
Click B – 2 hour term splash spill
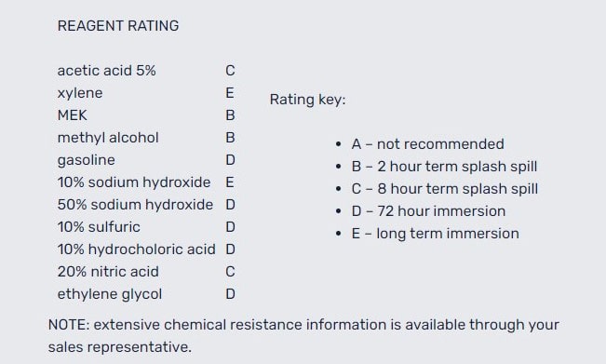coord(444,167)
